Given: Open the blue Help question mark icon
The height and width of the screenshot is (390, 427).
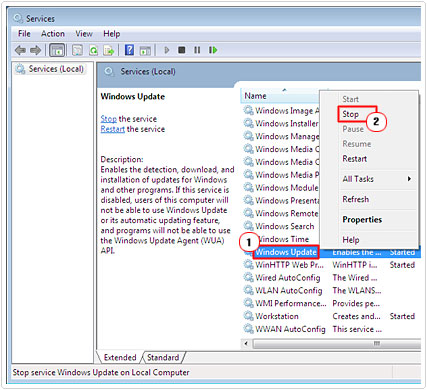Looking at the screenshot, I should tap(129, 50).
